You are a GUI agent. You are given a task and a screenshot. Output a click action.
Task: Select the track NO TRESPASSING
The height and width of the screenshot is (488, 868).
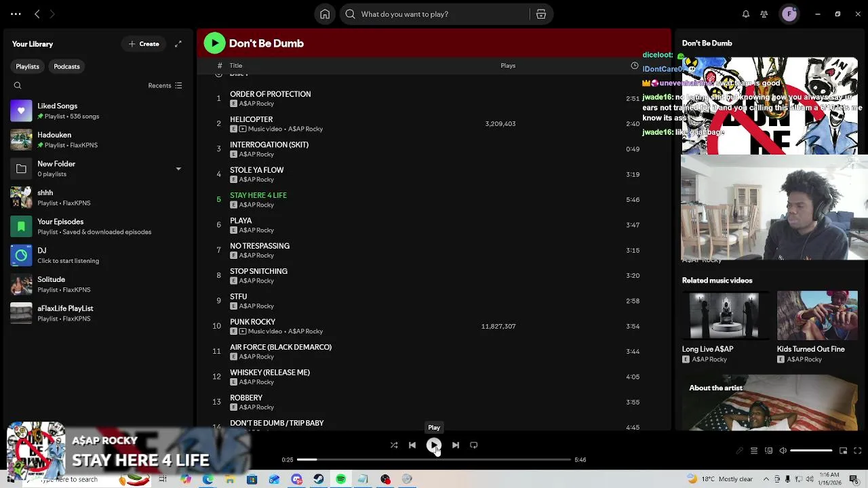[x=260, y=246]
